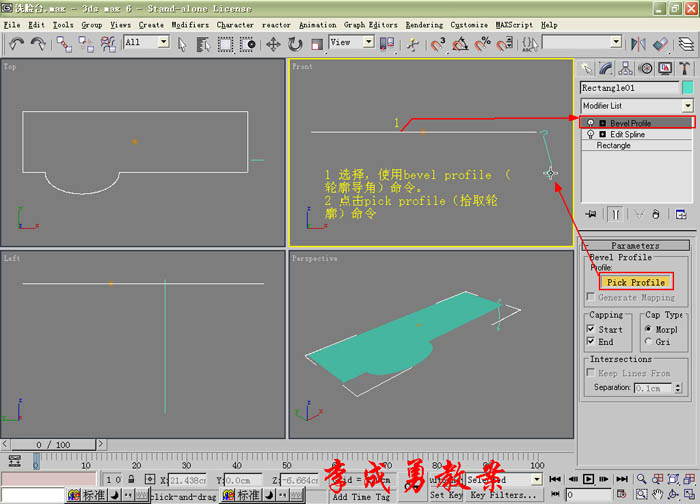Switch to the Create command panel
This screenshot has height=504, width=700.
tap(586, 68)
